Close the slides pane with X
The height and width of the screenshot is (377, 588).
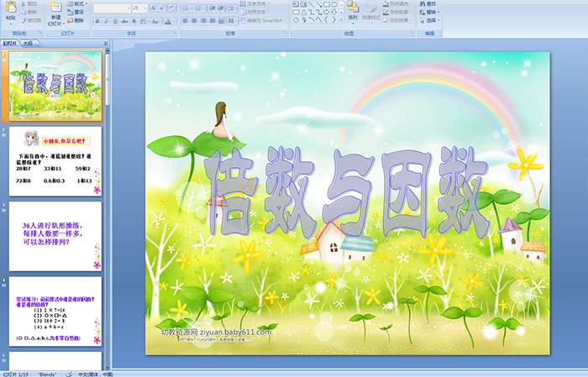point(106,44)
